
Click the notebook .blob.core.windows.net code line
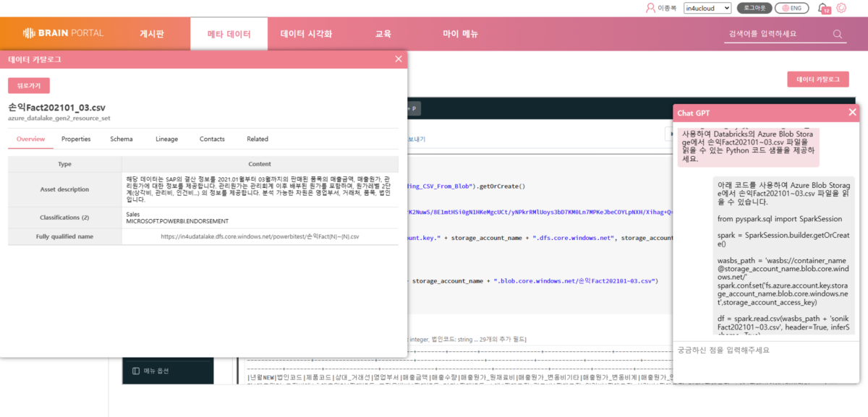pos(535,280)
